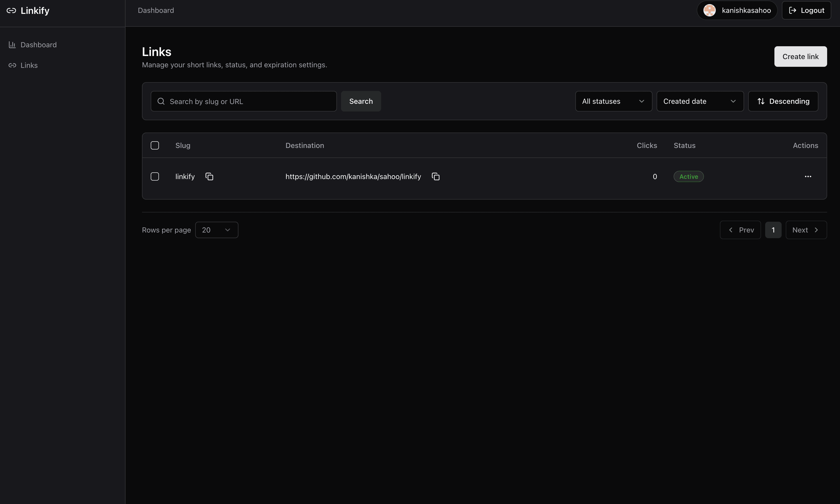Click the sort arrows on Descending button
Image resolution: width=840 pixels, height=504 pixels.
[761, 101]
